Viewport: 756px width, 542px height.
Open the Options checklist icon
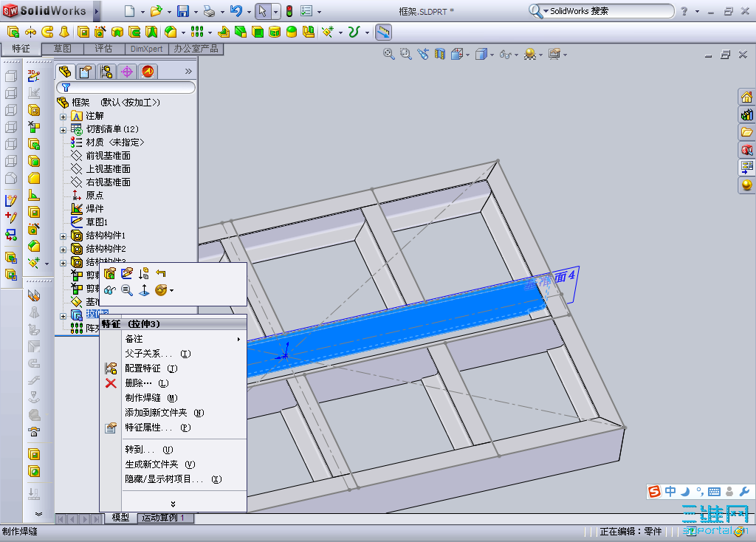click(x=306, y=10)
